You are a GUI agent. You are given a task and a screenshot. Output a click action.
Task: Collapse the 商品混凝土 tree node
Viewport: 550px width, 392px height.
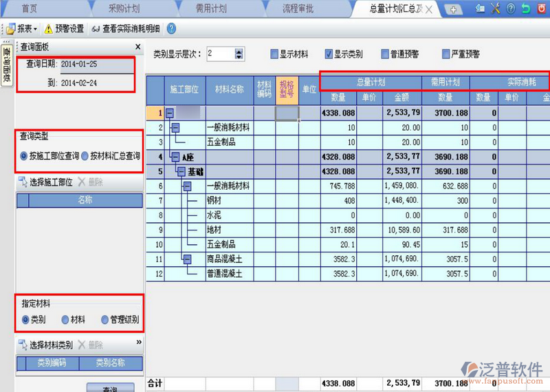coord(187,259)
